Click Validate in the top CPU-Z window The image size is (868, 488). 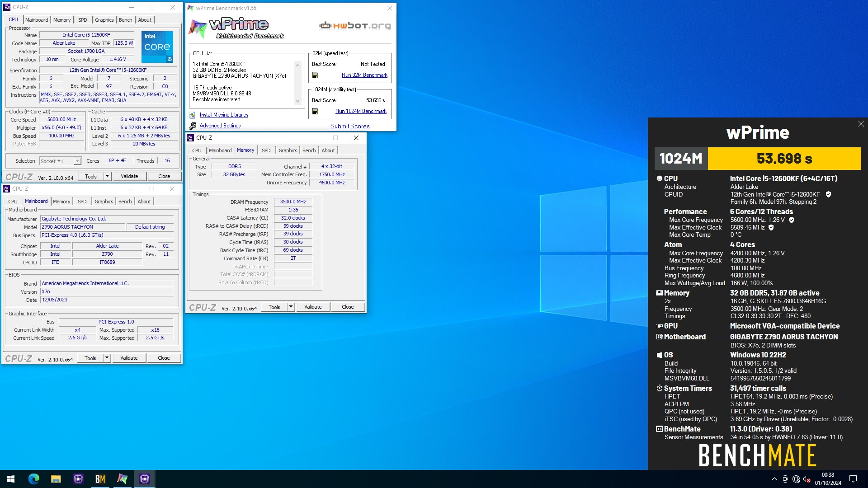(x=129, y=176)
